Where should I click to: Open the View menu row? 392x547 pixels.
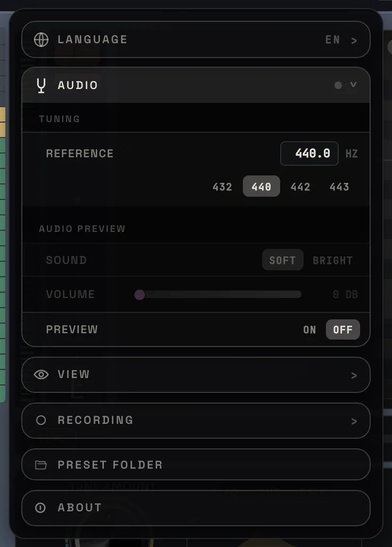(196, 375)
